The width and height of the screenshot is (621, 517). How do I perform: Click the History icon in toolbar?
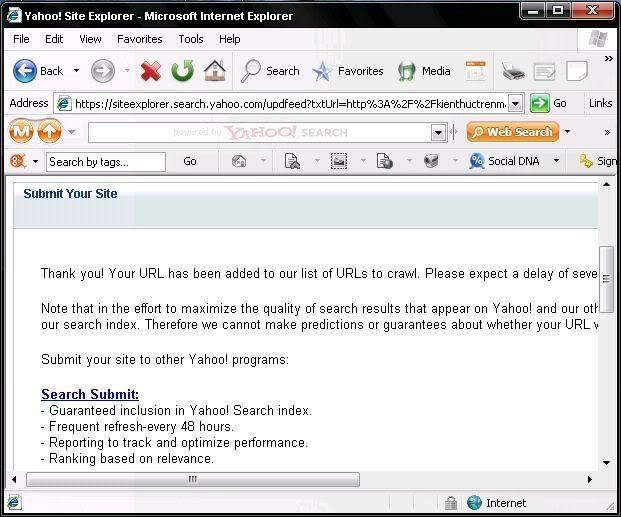tap(475, 71)
